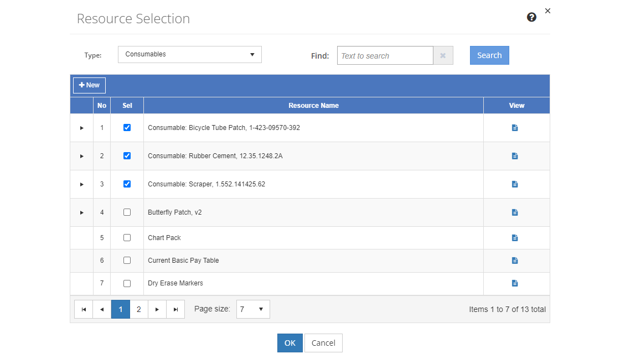Open the Page size dropdown
This screenshot has height=364, width=620.
253,309
